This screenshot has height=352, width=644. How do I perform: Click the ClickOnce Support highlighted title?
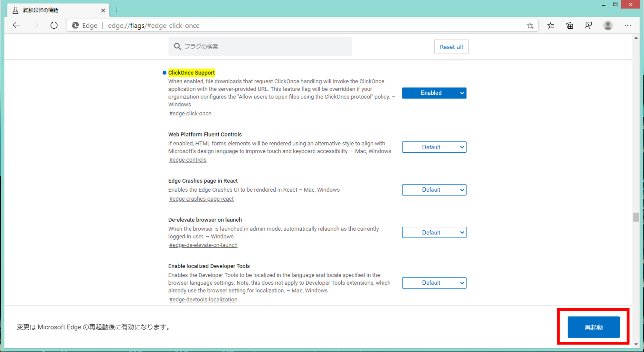pos(191,73)
